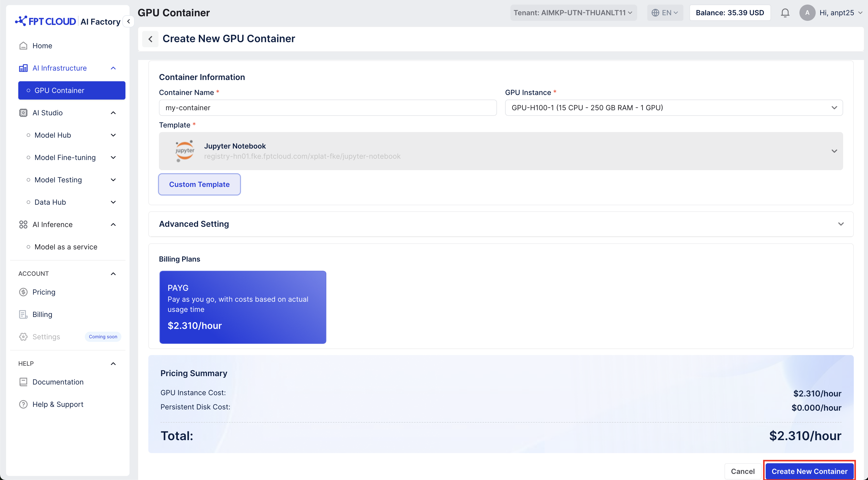This screenshot has height=480, width=868.
Task: Go to the Billing page
Action: [x=42, y=314]
